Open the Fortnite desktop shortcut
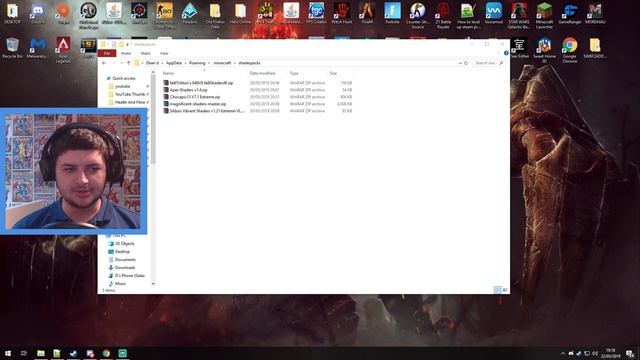This screenshot has height=360, width=640. coord(392,13)
